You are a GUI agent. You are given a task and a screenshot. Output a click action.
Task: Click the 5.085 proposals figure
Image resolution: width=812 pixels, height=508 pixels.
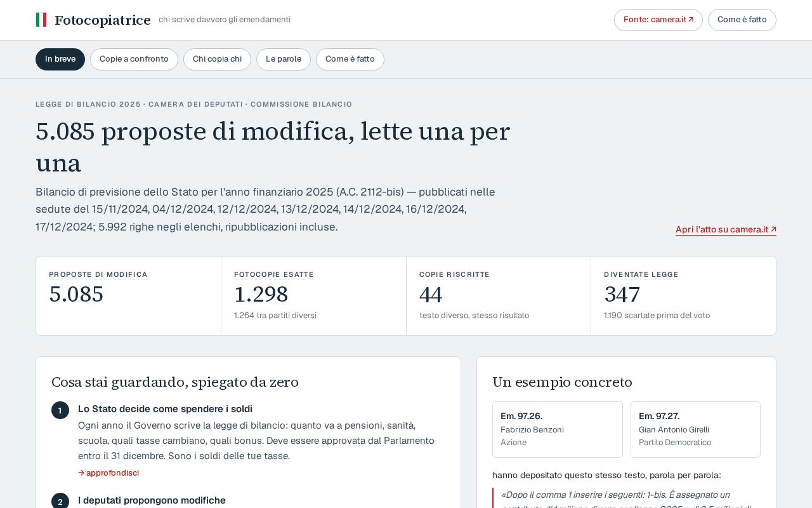click(x=76, y=295)
